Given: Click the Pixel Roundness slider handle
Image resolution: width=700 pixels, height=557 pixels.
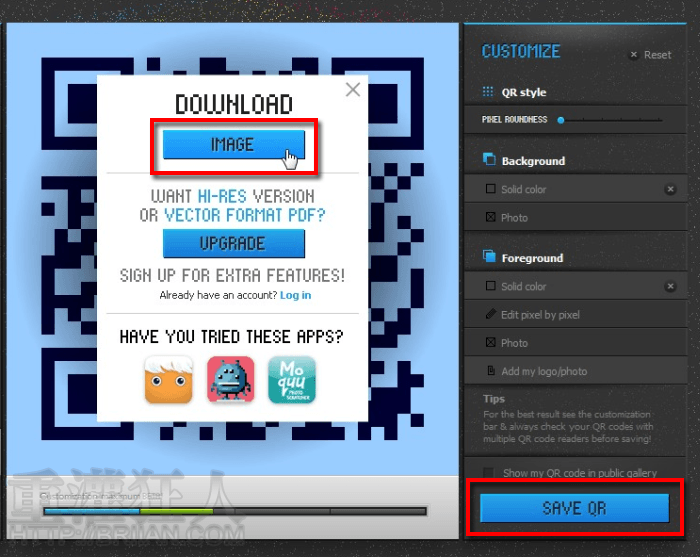Looking at the screenshot, I should [x=561, y=120].
